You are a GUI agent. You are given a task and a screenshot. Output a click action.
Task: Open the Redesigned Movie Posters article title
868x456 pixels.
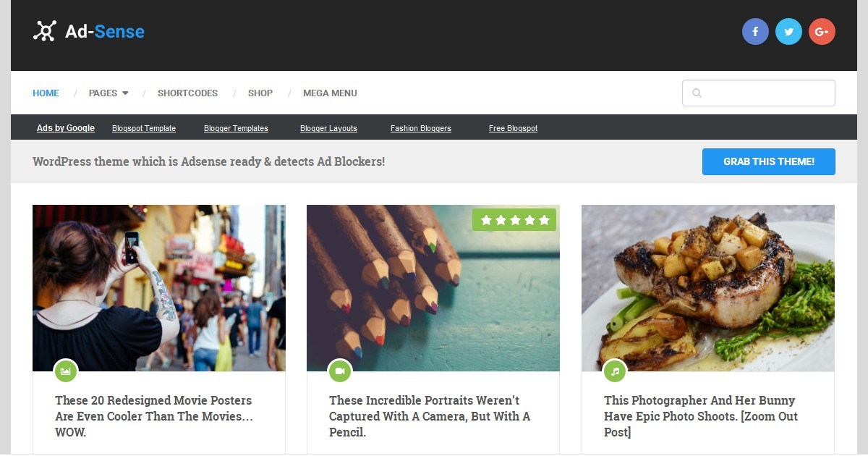(x=154, y=416)
